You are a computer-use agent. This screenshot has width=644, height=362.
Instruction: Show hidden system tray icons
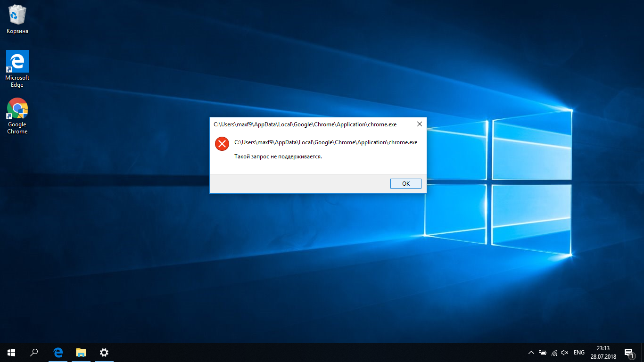pyautogui.click(x=531, y=353)
